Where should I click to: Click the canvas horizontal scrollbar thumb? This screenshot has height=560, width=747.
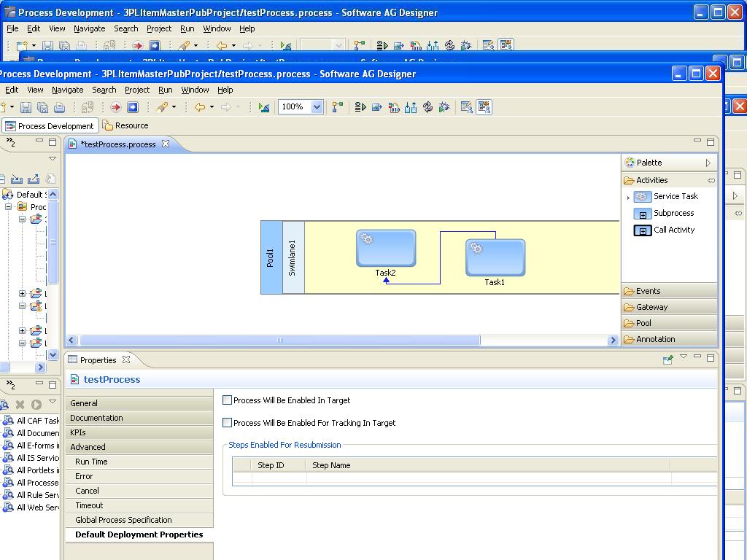pos(280,340)
